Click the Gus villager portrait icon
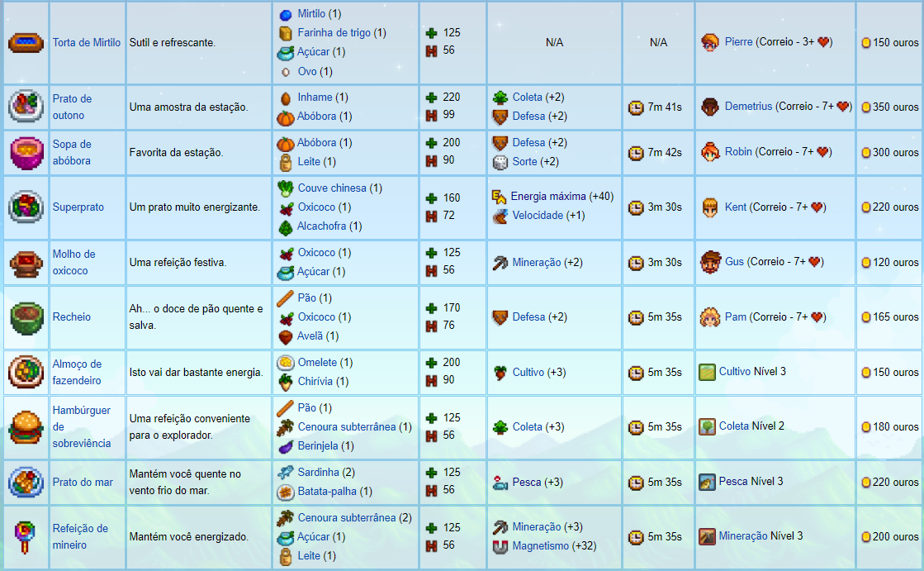The width and height of the screenshot is (924, 571). click(x=710, y=262)
